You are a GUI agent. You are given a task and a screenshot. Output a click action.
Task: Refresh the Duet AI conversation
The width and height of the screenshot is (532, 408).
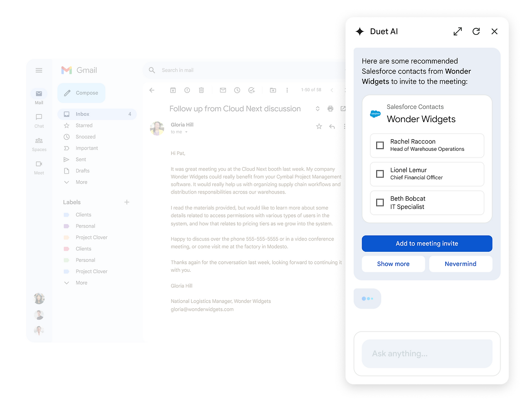[x=476, y=32]
